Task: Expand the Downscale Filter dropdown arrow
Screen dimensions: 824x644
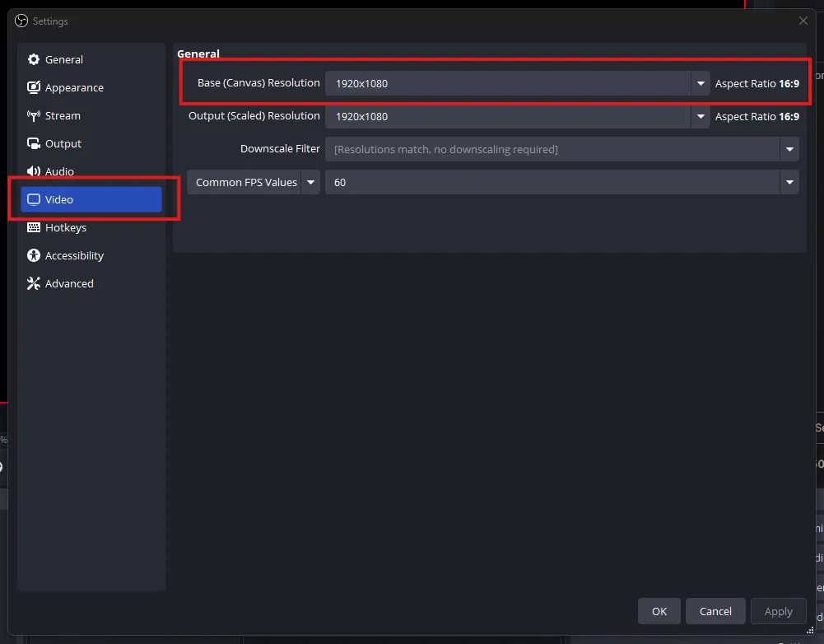Action: (x=789, y=149)
